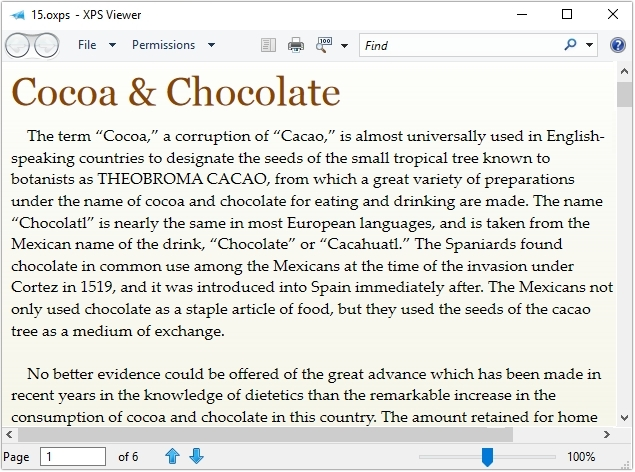Open the Permissions menu

click(163, 45)
